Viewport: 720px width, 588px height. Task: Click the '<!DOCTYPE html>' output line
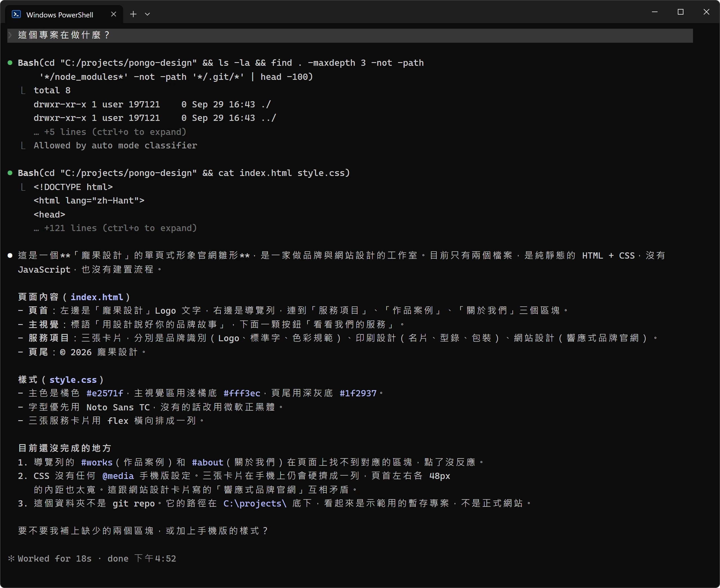73,187
